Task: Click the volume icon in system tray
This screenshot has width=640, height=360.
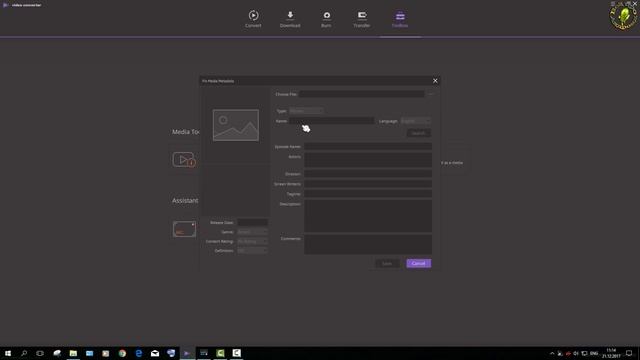Action: (x=576, y=353)
